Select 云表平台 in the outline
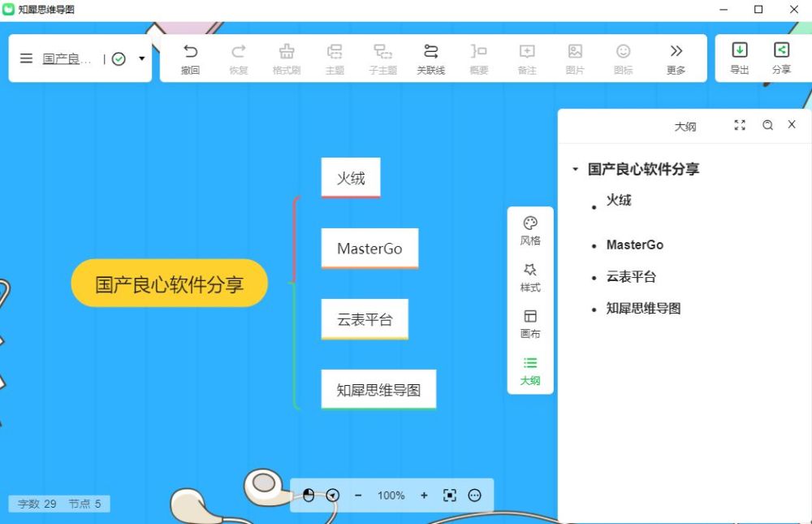The height and width of the screenshot is (524, 812). (631, 277)
